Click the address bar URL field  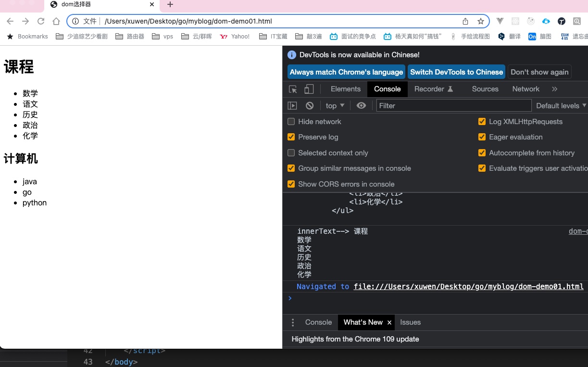(x=279, y=21)
